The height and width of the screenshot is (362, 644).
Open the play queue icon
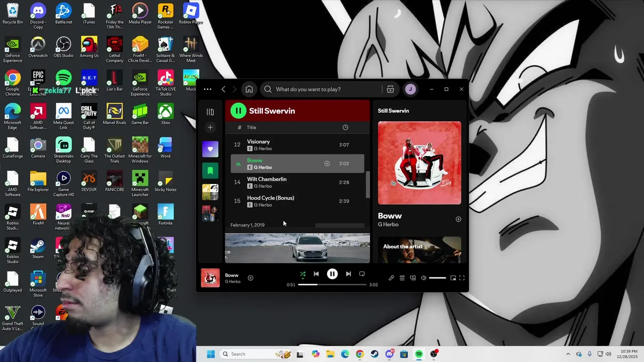[402, 278]
